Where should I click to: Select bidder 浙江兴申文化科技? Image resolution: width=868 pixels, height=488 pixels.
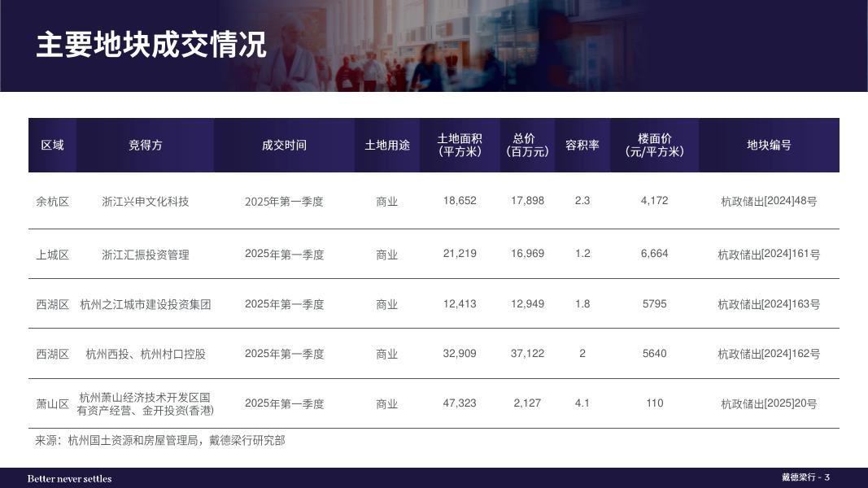145,202
